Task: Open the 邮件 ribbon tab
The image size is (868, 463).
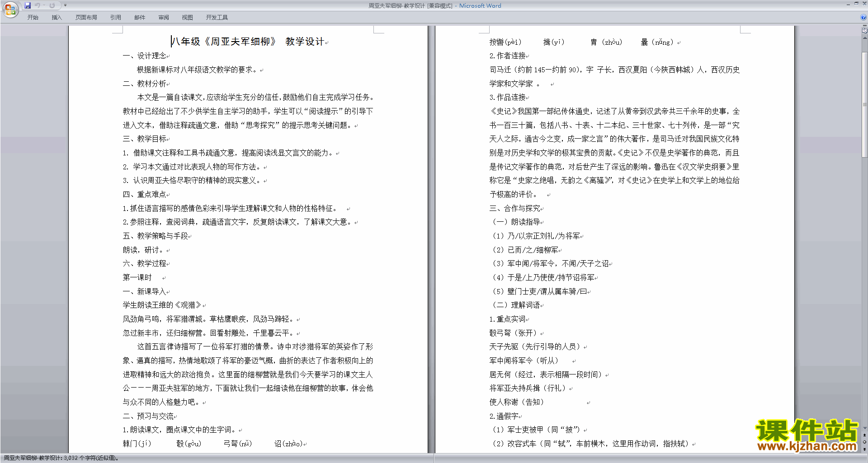Action: (x=140, y=17)
